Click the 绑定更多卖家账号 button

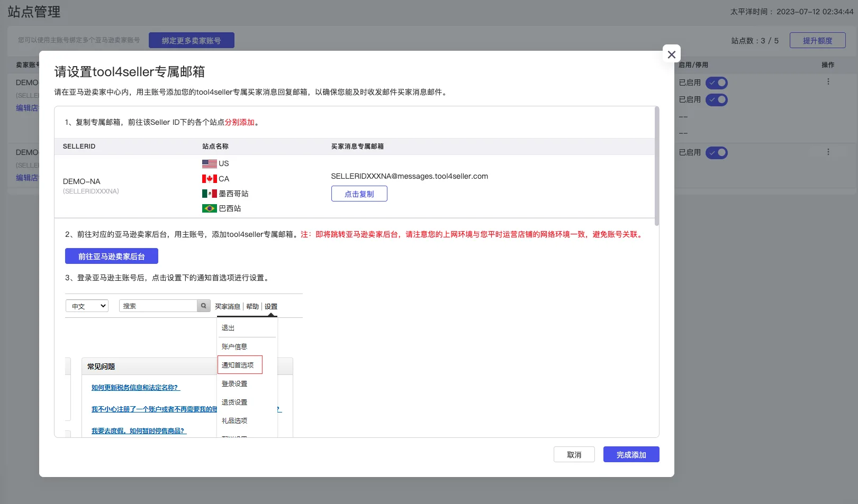coord(191,41)
